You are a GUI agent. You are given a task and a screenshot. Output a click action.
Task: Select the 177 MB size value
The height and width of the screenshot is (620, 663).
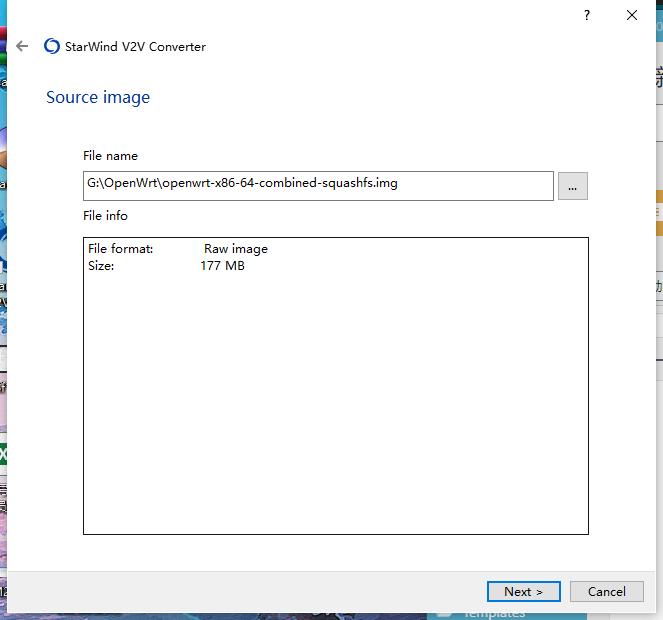tap(222, 266)
